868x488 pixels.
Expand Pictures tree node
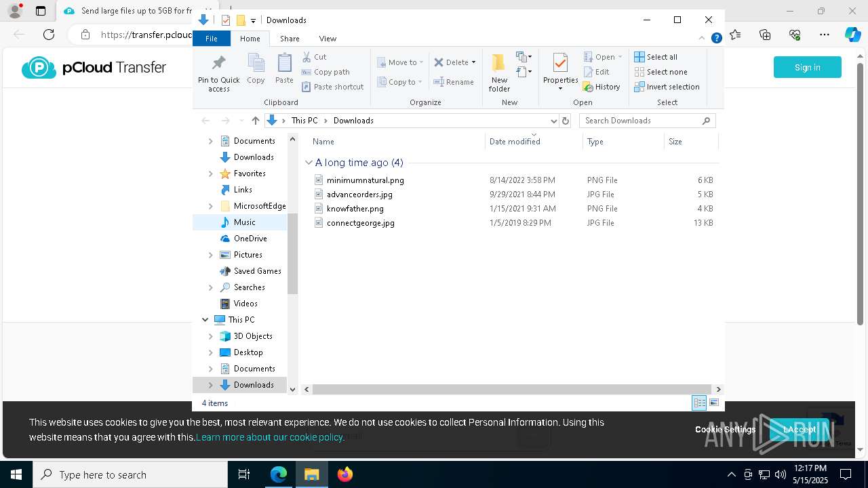(210, 255)
